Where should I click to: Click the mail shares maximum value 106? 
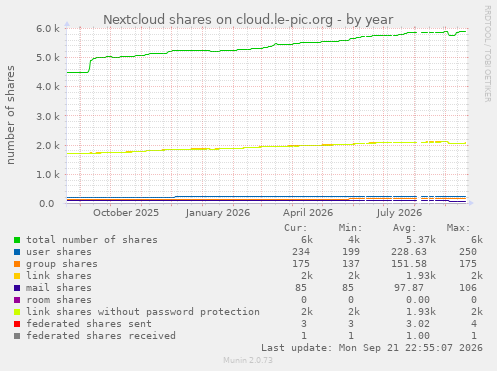(468, 288)
